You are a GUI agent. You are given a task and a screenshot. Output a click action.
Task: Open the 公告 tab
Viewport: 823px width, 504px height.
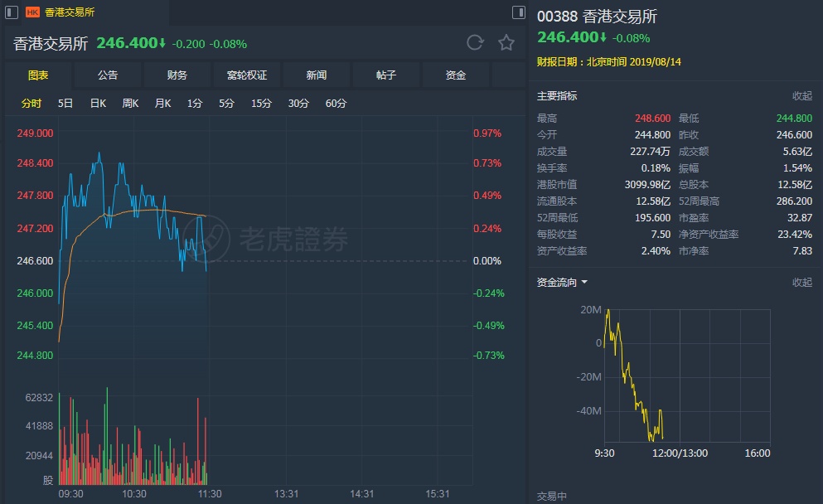(x=108, y=75)
